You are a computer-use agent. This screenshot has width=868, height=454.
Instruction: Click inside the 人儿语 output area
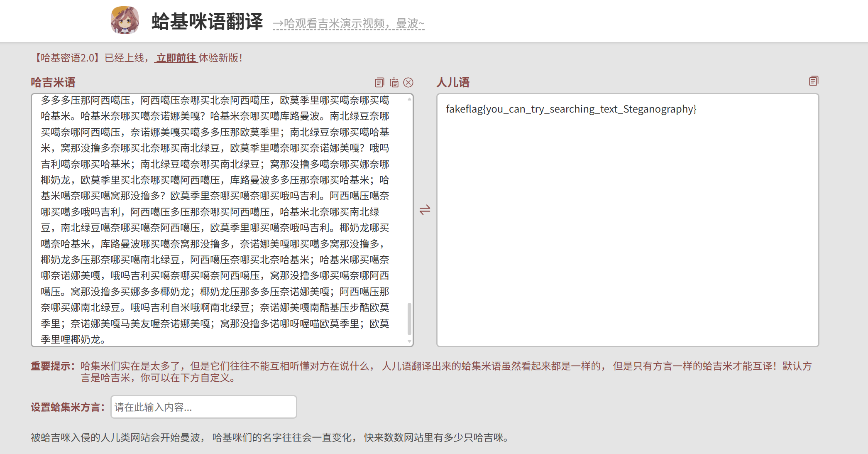point(627,233)
